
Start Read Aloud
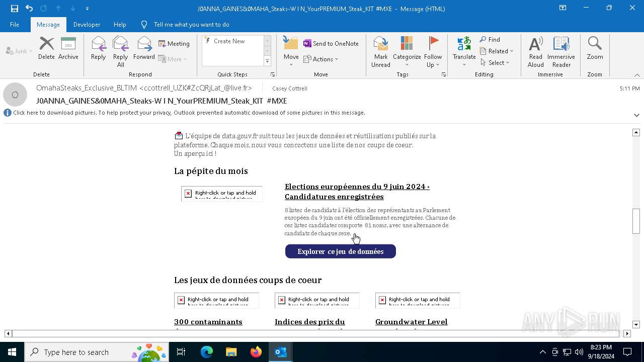pyautogui.click(x=536, y=51)
